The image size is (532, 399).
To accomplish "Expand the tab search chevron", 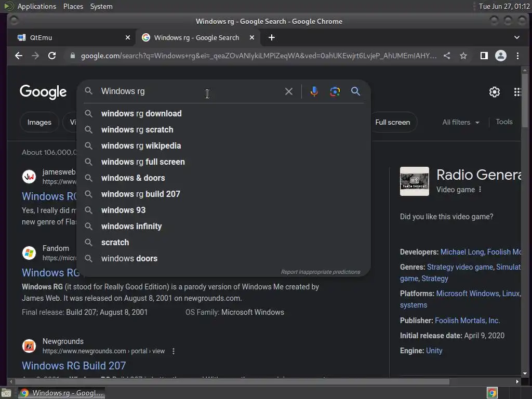I will (517, 37).
